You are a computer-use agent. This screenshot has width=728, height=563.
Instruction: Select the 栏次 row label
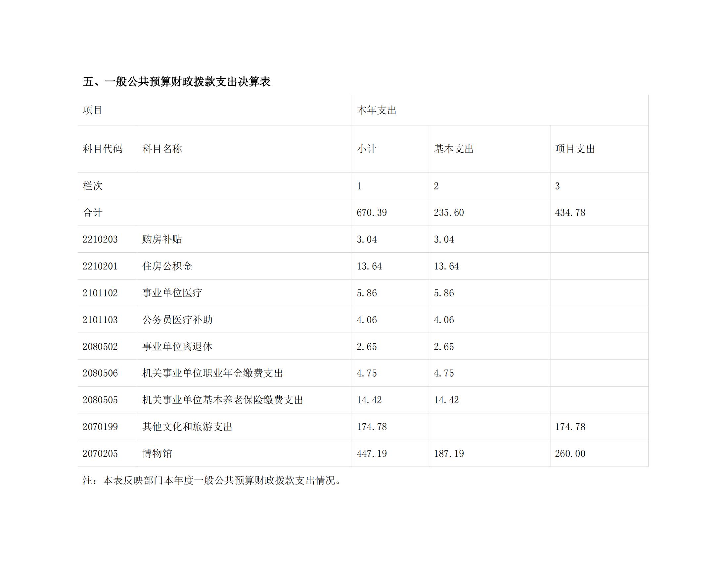(x=93, y=186)
